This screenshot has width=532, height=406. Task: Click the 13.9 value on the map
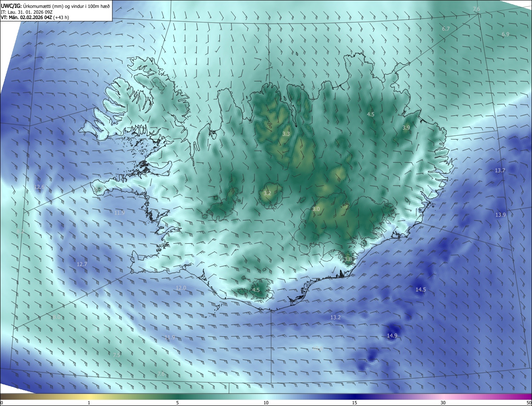point(500,215)
